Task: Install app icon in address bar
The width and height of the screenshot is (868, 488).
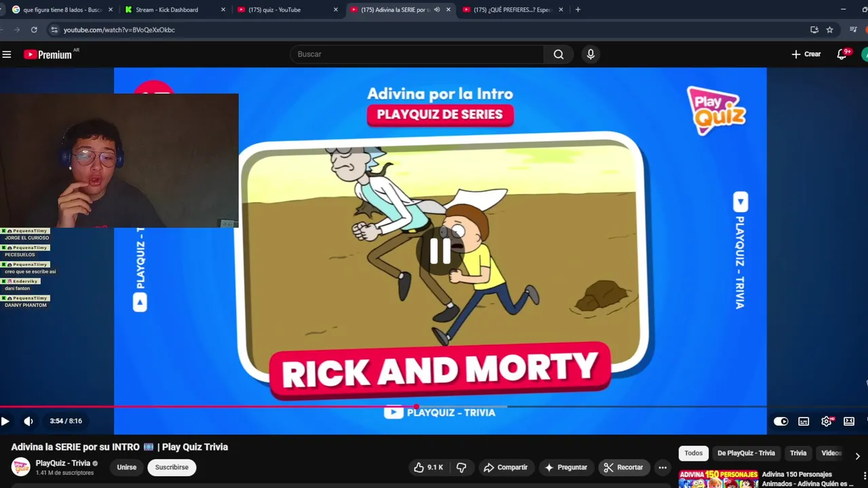Action: [x=814, y=30]
